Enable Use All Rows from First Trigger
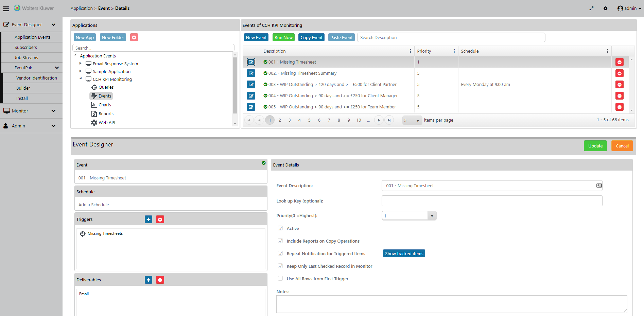This screenshot has width=644, height=316. 280,279
